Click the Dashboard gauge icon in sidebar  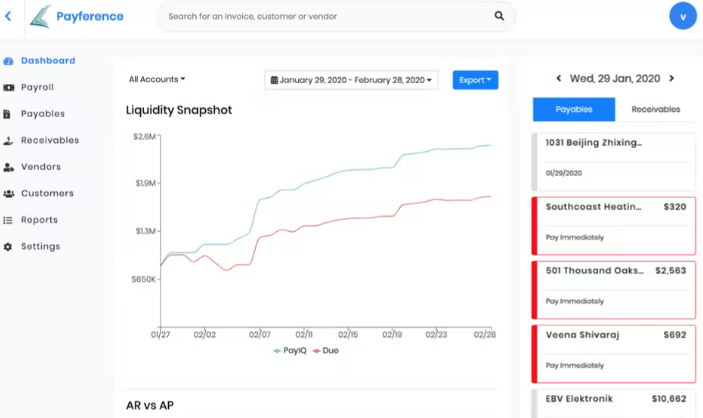click(8, 61)
